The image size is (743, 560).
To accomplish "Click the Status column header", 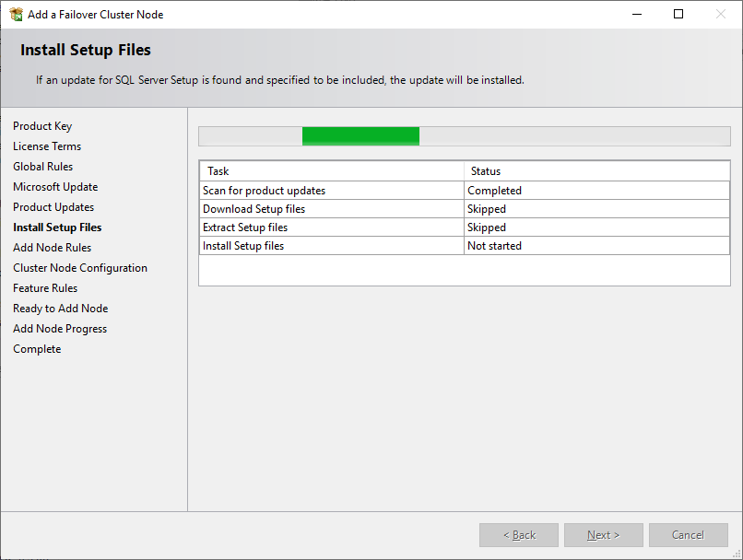I will (x=596, y=171).
